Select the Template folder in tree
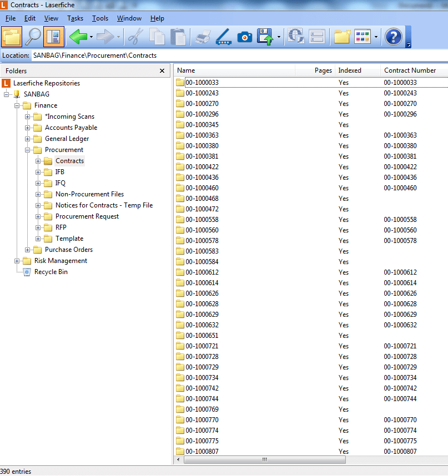448x476 pixels. coord(69,239)
